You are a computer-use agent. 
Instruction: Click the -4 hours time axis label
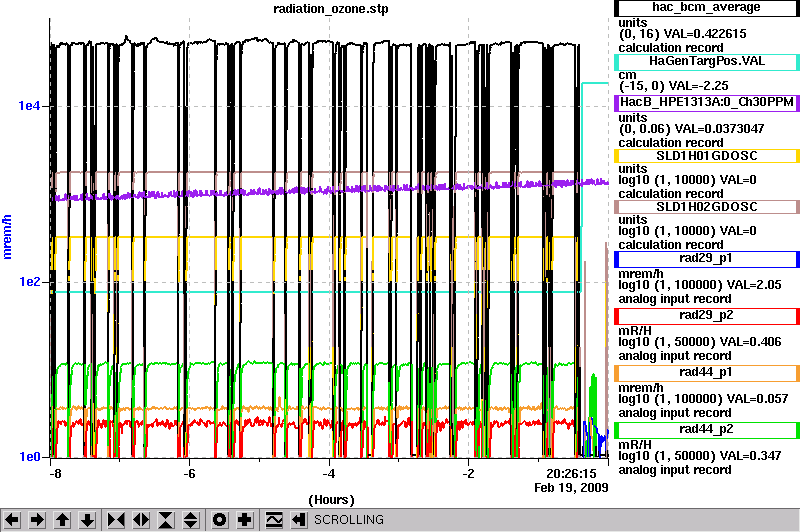(329, 474)
